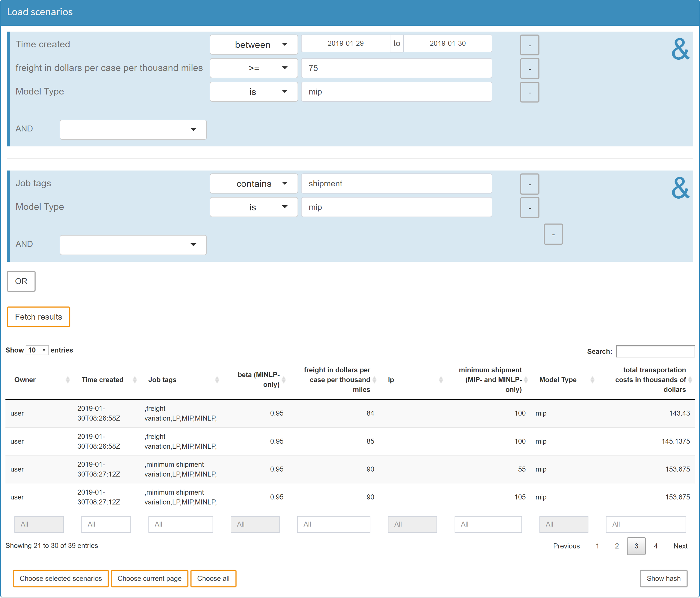Click the OR button
This screenshot has width=700, height=598.
point(21,281)
